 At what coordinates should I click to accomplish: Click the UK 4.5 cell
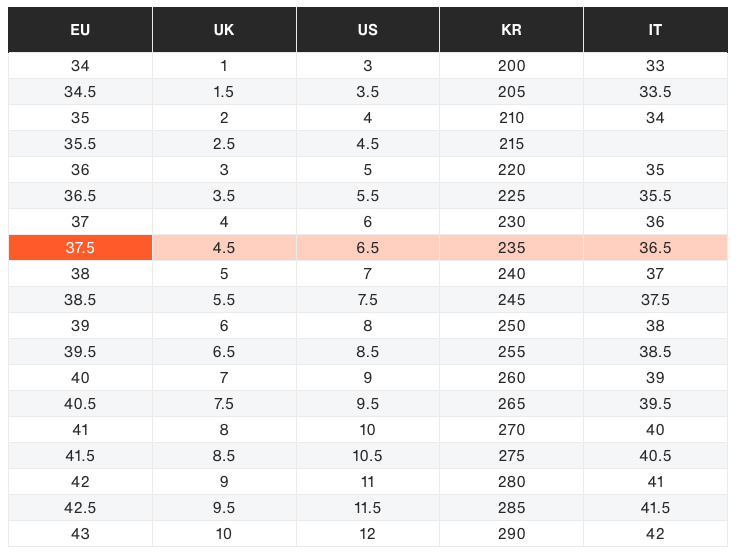[x=224, y=247]
